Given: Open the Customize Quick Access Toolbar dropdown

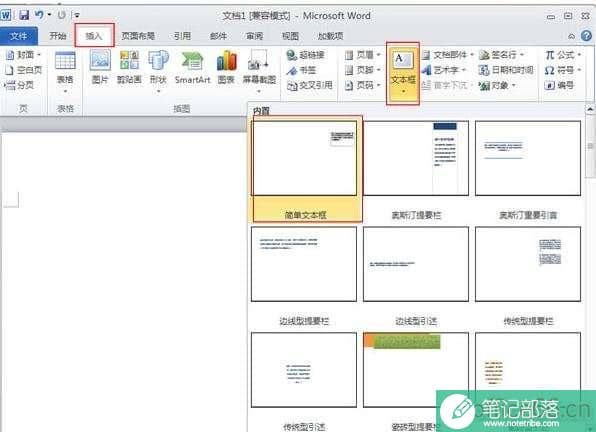Looking at the screenshot, I should pyautogui.click(x=77, y=16).
